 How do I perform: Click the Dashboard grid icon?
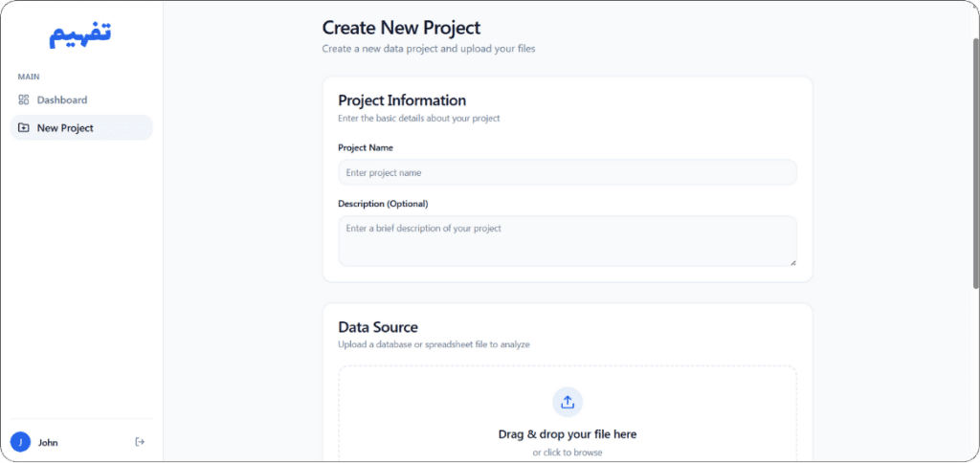[x=24, y=100]
